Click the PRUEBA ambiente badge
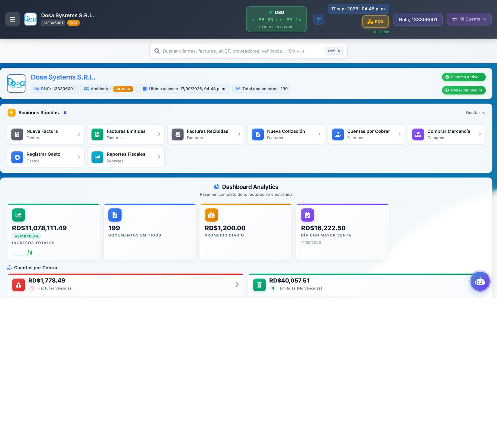The width and height of the screenshot is (497, 448). (x=123, y=89)
